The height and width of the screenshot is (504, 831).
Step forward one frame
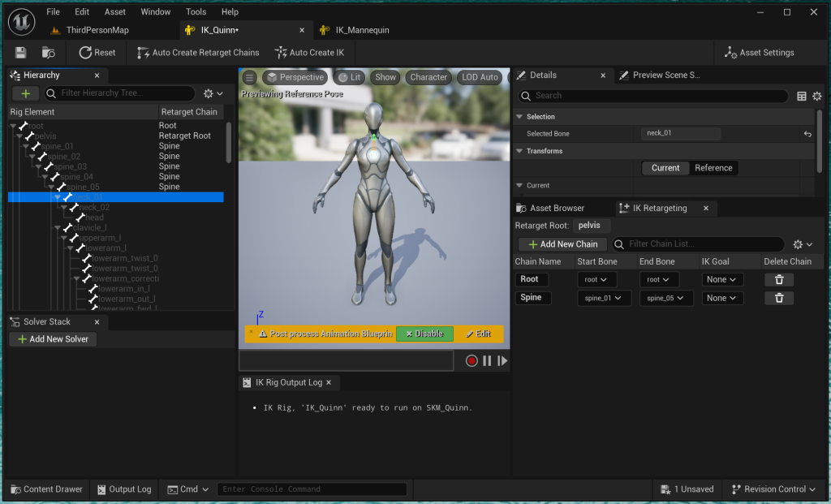502,361
